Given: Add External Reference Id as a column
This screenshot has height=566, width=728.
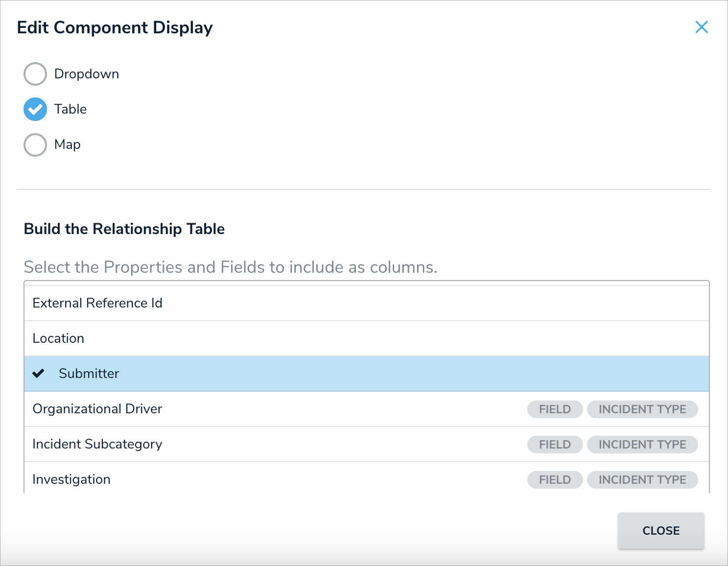Looking at the screenshot, I should coord(97,303).
